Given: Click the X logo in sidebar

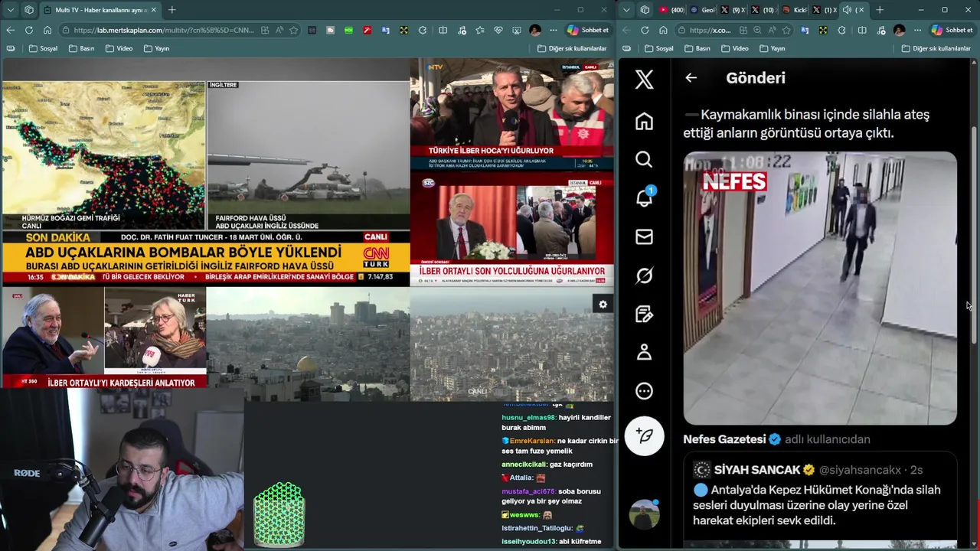Looking at the screenshot, I should click(x=644, y=78).
